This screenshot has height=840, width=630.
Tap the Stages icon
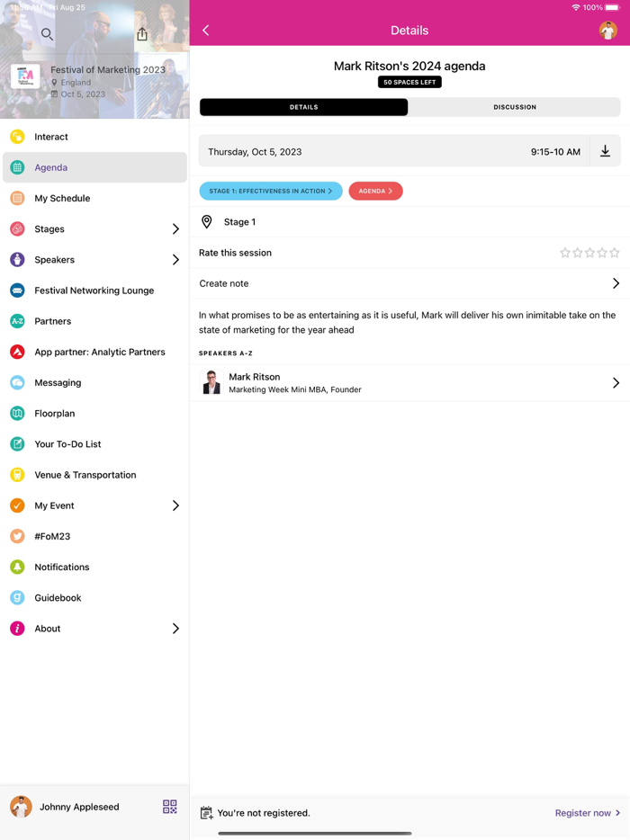(17, 228)
